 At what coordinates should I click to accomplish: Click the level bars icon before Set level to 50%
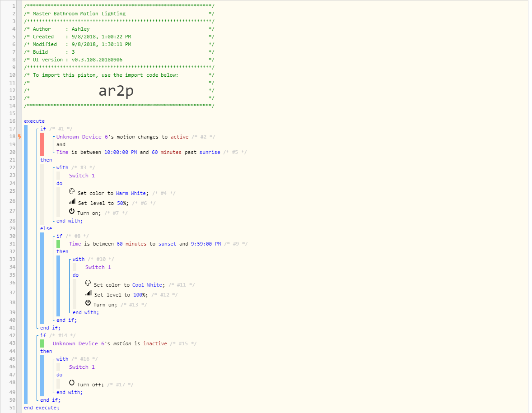[x=72, y=201]
